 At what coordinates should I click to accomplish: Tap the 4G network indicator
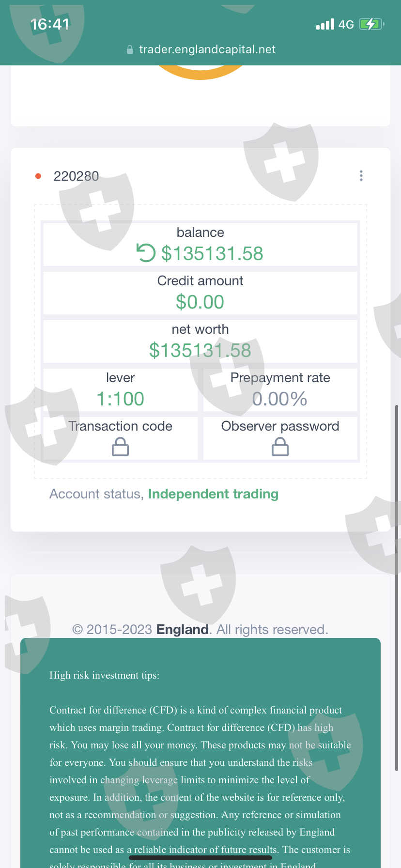346,25
